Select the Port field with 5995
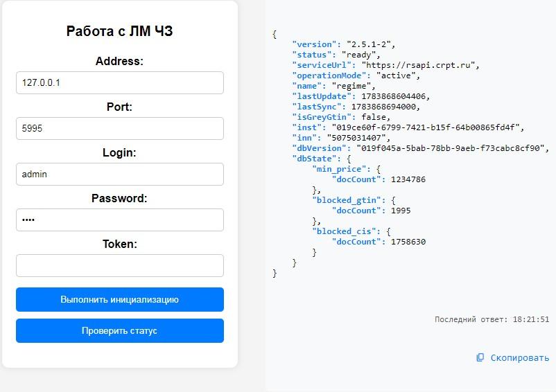This screenshot has height=392, width=556. tap(120, 129)
